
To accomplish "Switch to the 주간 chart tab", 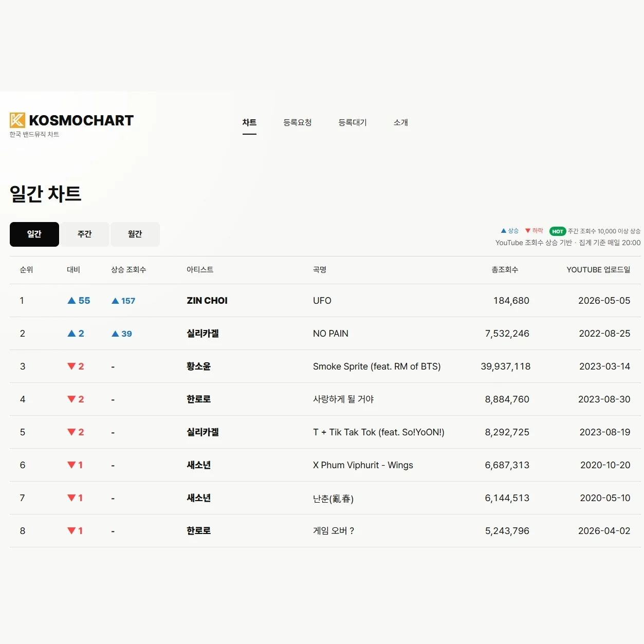I will [85, 234].
